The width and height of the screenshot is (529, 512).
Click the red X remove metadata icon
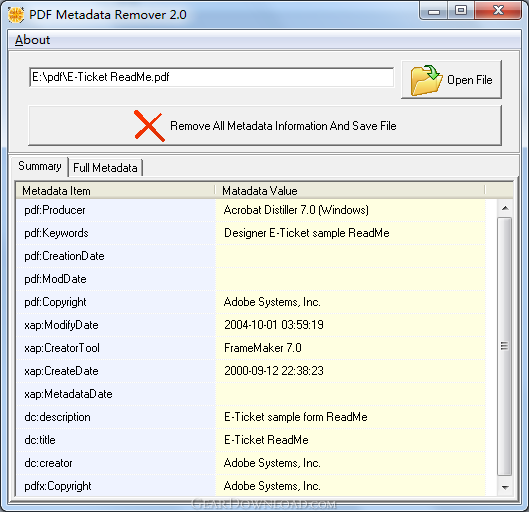point(149,126)
